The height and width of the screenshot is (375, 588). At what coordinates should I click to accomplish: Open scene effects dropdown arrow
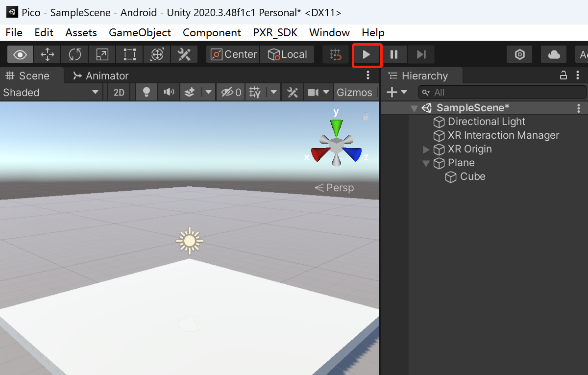pyautogui.click(x=209, y=92)
